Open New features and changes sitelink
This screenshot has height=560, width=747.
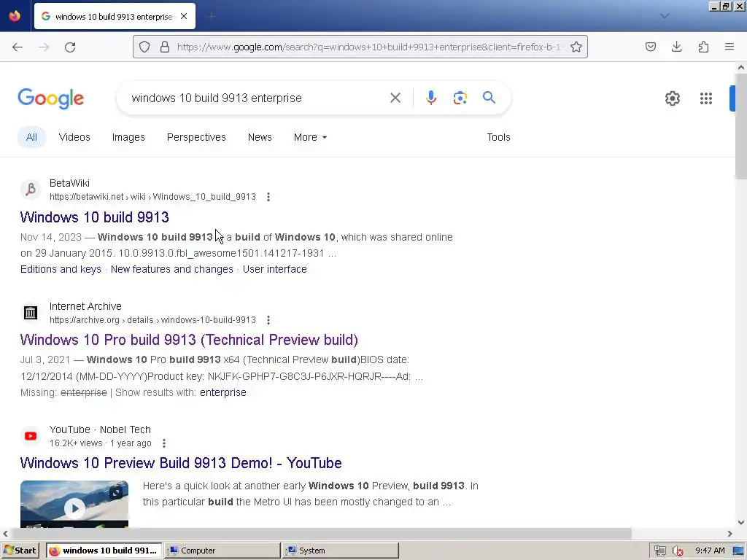point(172,269)
